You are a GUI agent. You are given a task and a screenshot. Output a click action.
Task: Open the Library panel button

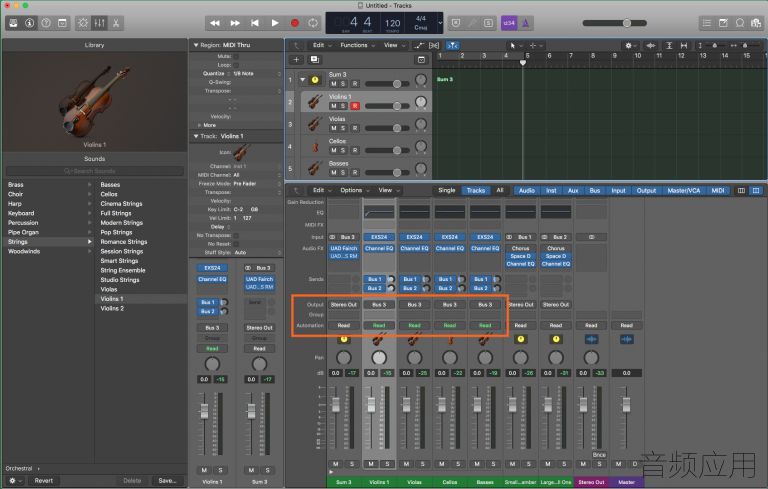[13, 23]
